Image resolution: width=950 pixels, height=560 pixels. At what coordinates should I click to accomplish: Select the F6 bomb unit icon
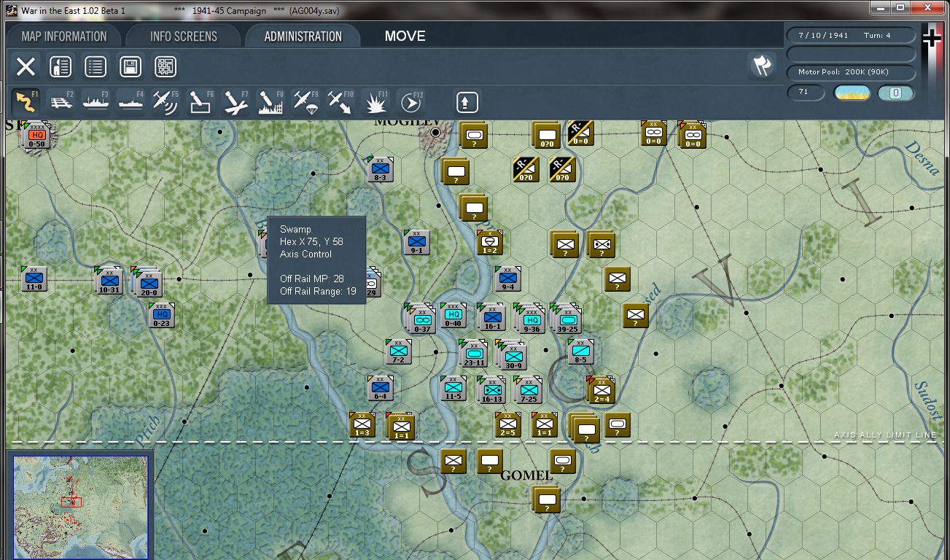[201, 102]
